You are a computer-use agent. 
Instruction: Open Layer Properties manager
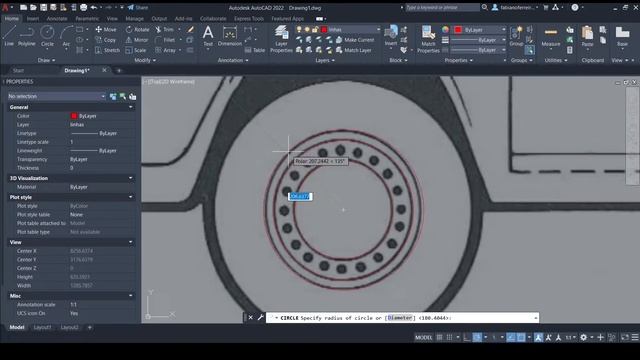(x=281, y=39)
